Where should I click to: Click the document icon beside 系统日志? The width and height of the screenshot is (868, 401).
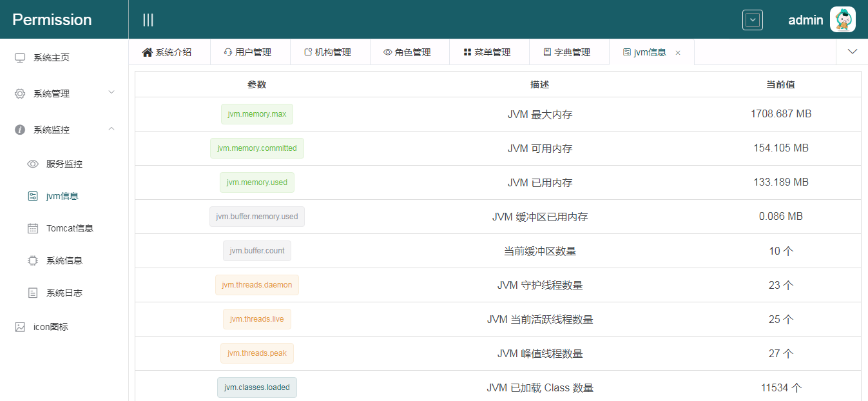click(x=33, y=293)
